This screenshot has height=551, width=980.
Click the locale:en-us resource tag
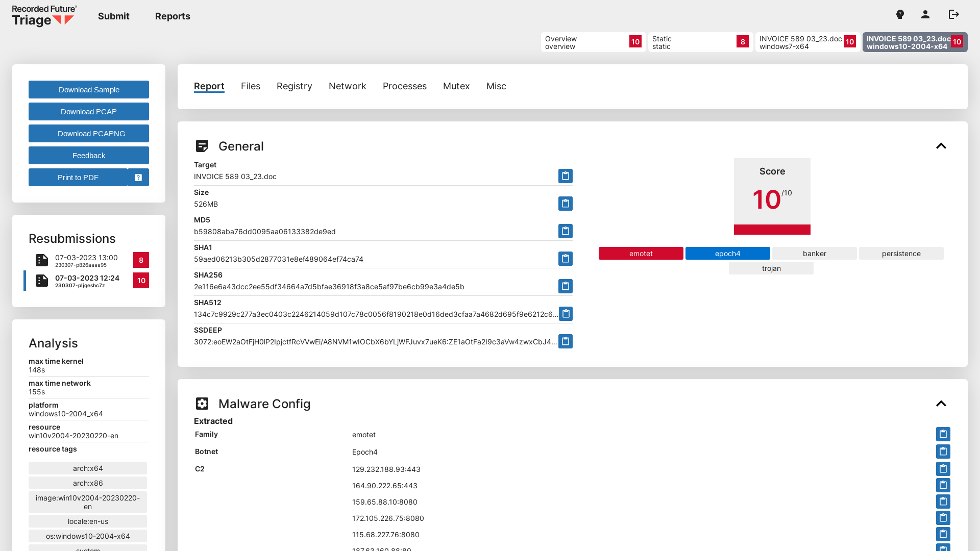point(88,521)
